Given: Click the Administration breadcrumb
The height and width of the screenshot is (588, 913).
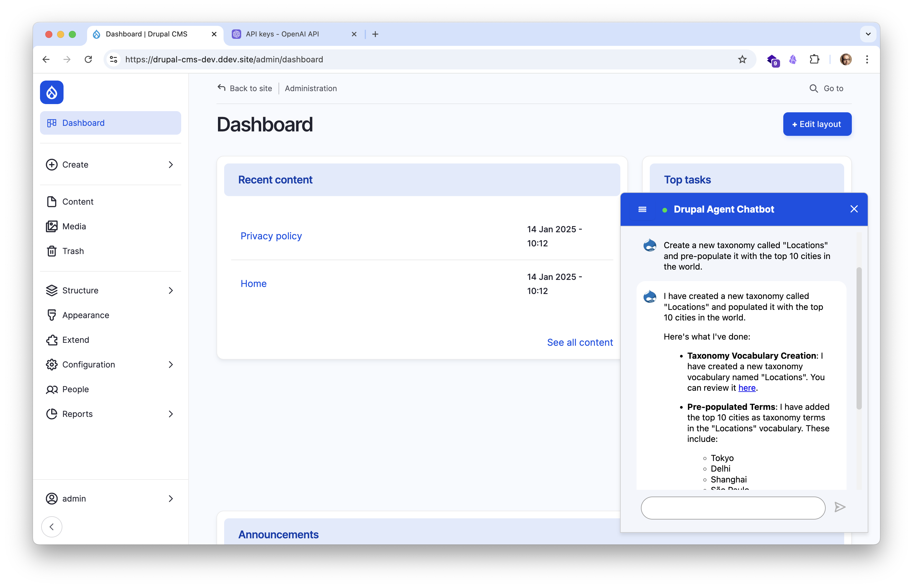Looking at the screenshot, I should tap(311, 88).
